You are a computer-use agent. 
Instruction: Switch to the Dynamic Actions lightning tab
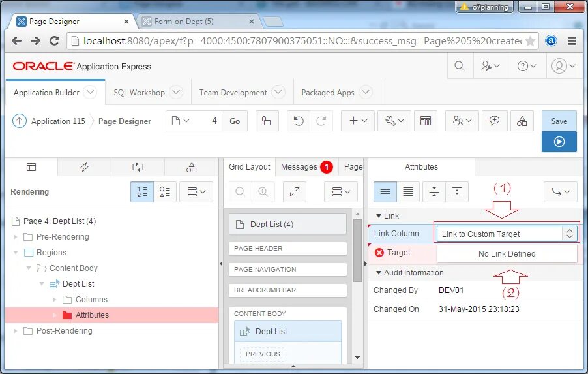[84, 167]
